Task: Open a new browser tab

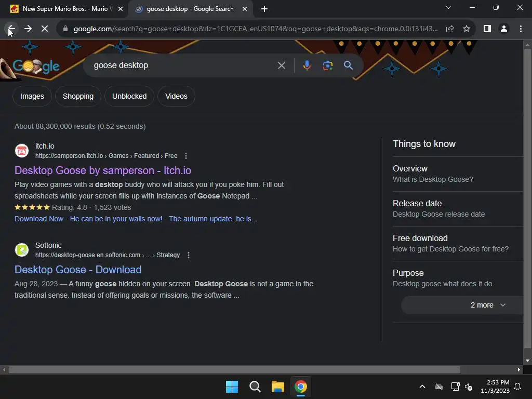Action: tap(264, 9)
